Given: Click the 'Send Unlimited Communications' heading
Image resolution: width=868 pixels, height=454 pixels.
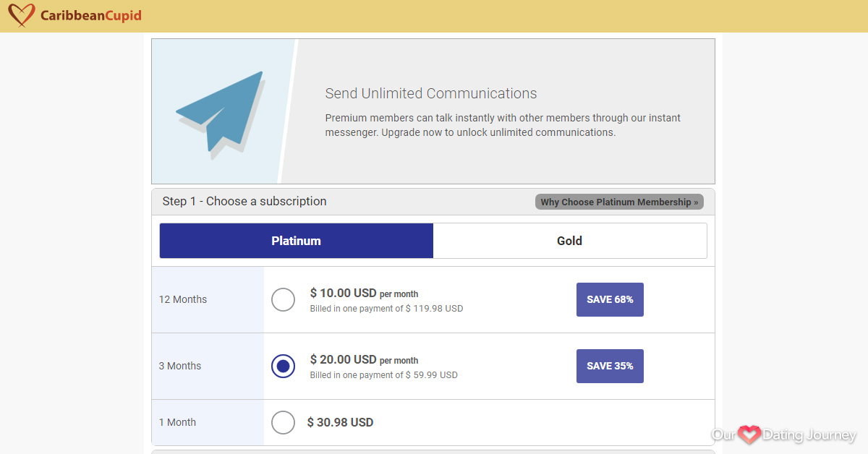Looking at the screenshot, I should pos(431,93).
